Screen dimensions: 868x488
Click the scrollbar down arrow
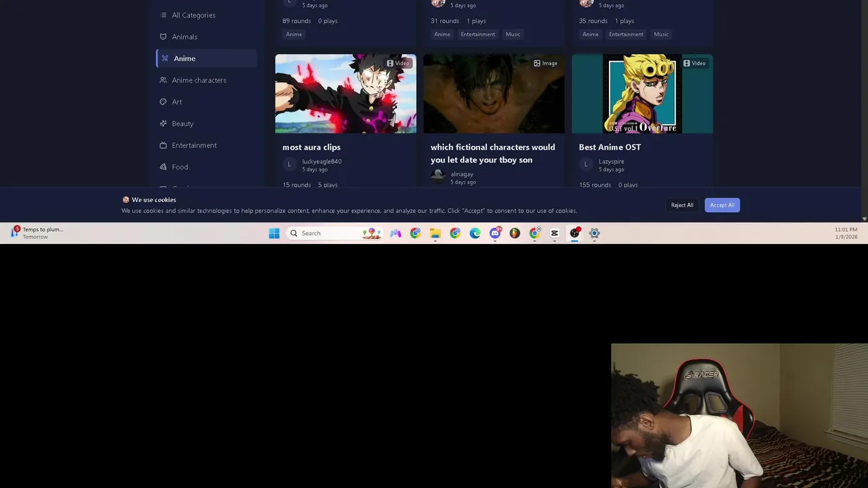pyautogui.click(x=864, y=219)
